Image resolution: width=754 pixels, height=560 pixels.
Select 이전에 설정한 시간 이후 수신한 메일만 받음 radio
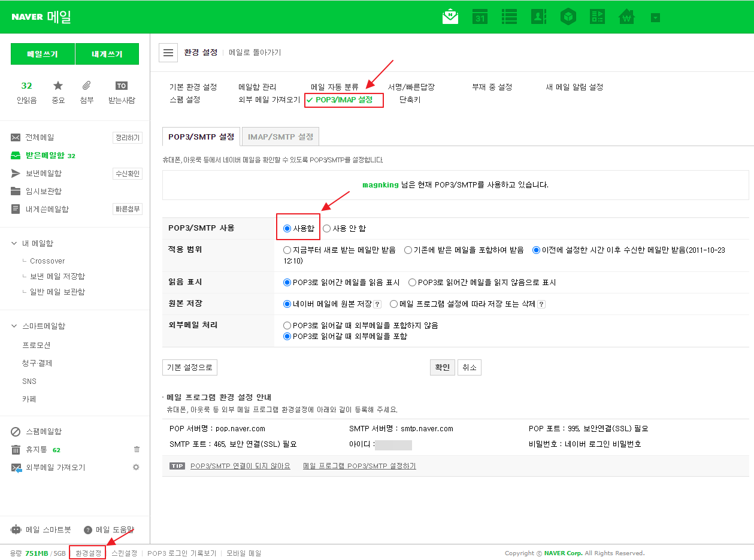tap(537, 250)
